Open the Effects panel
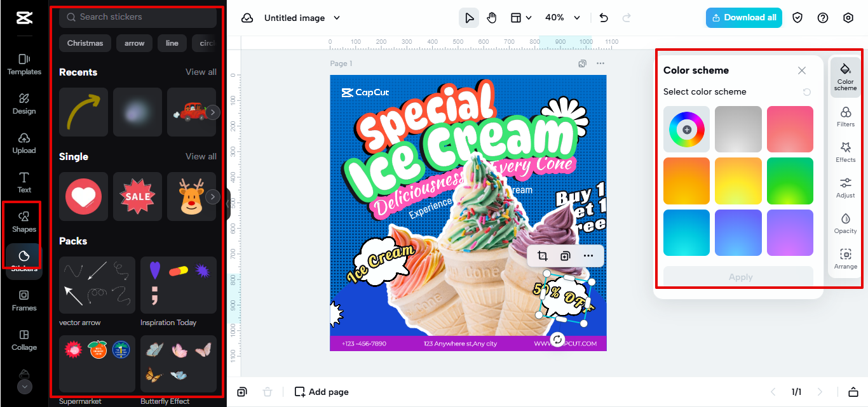The image size is (868, 407). (845, 151)
